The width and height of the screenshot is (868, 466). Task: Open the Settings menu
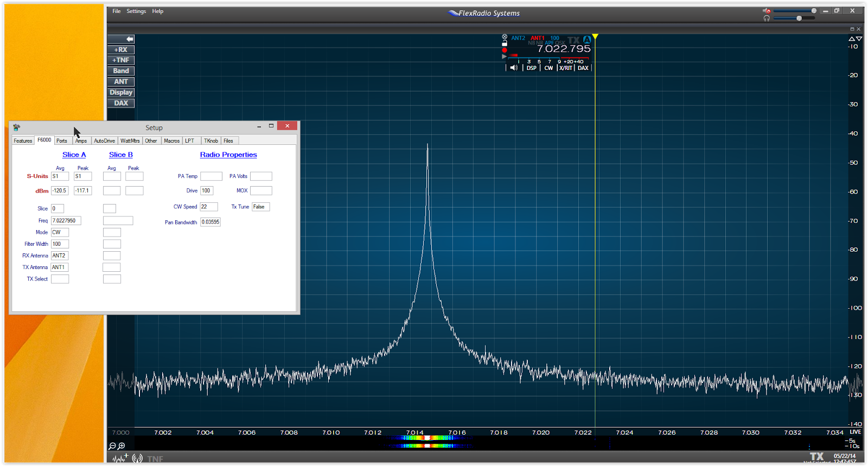tap(136, 11)
